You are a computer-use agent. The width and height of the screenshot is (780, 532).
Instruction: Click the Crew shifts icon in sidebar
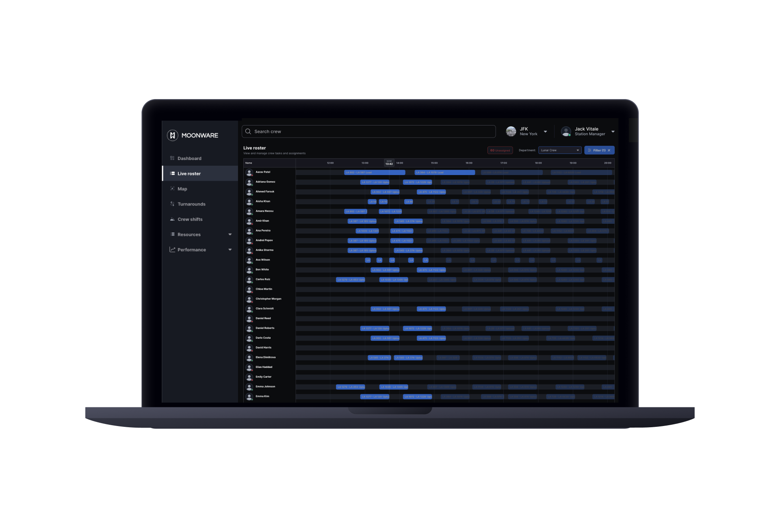click(173, 219)
